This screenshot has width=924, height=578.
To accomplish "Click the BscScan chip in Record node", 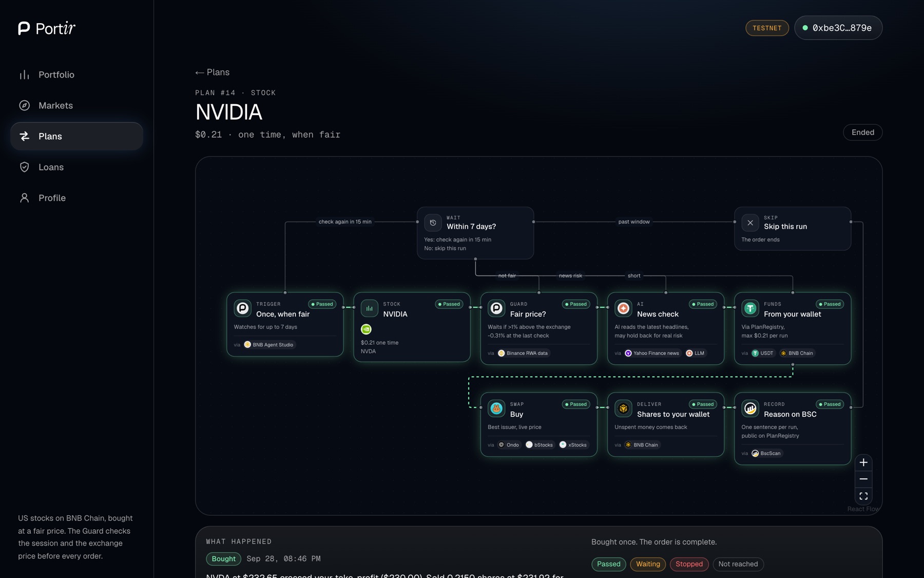I will [766, 453].
